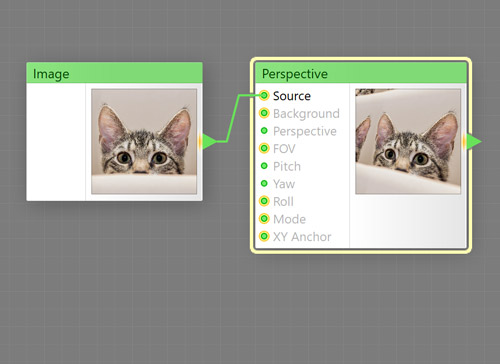This screenshot has height=364, width=500.
Task: Click the Image node output arrow
Action: [209, 141]
